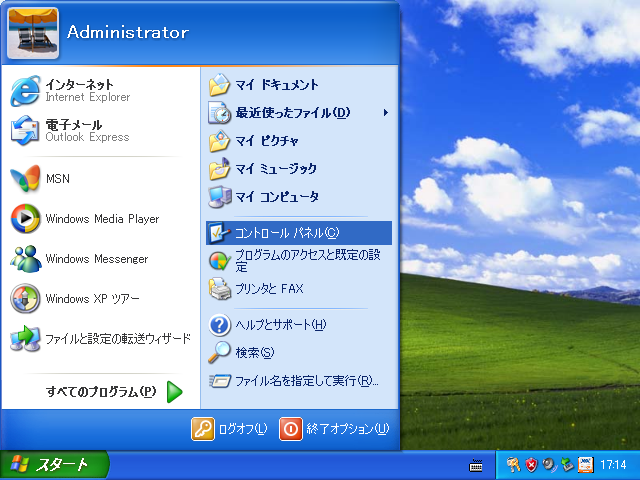Click the Windows XP ツアー label
Image resolution: width=640 pixels, height=480 pixels.
pos(93,299)
